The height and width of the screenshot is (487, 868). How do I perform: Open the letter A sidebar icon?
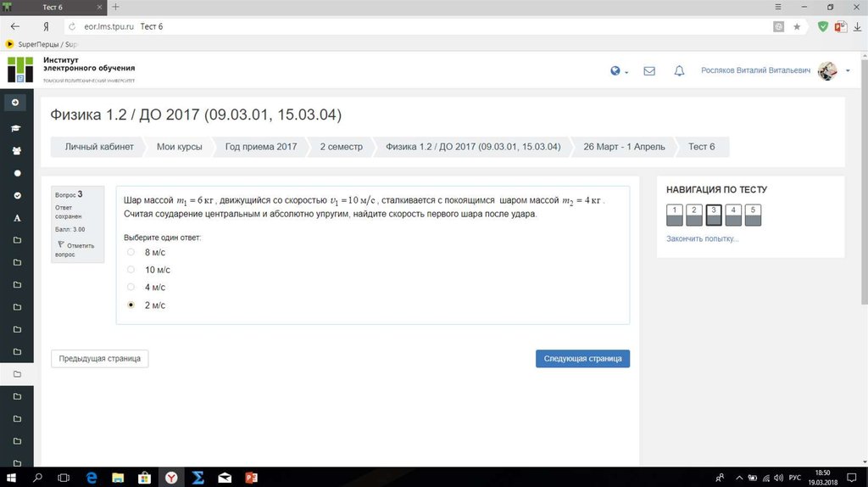(17, 218)
